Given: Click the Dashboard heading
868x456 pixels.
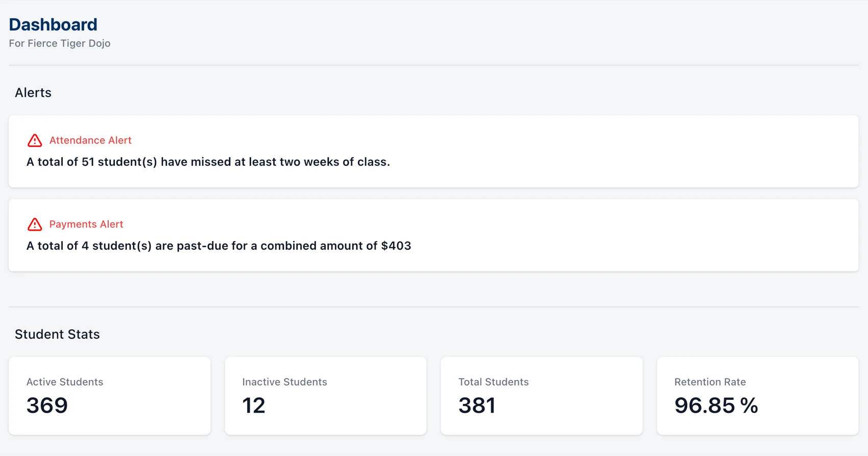Looking at the screenshot, I should [53, 24].
